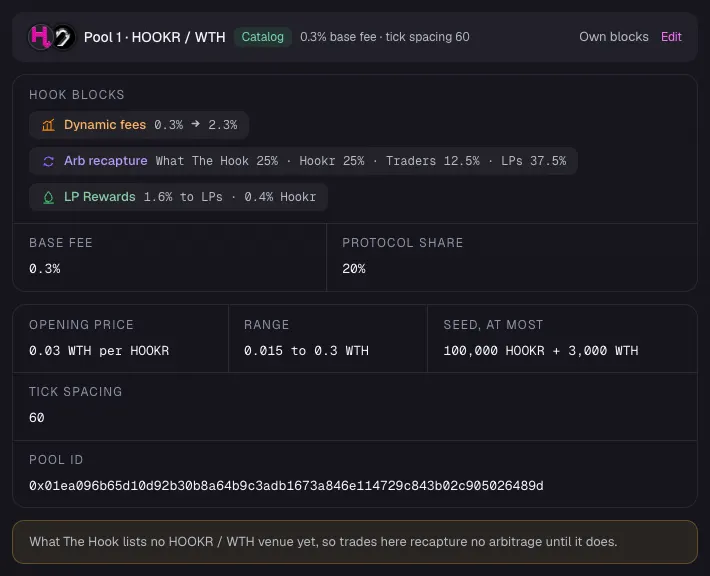This screenshot has width=710, height=576.
Task: Click the pink HOOKR token logo
Action: 40,37
